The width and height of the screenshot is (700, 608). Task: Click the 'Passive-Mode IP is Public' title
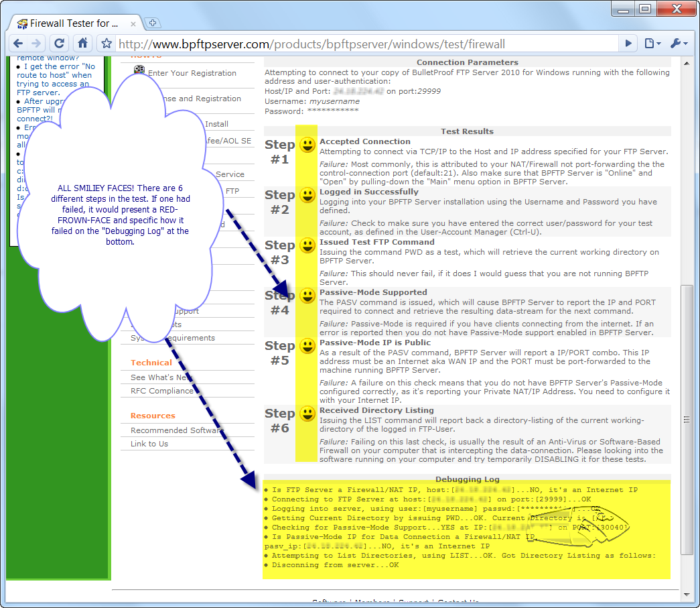375,342
